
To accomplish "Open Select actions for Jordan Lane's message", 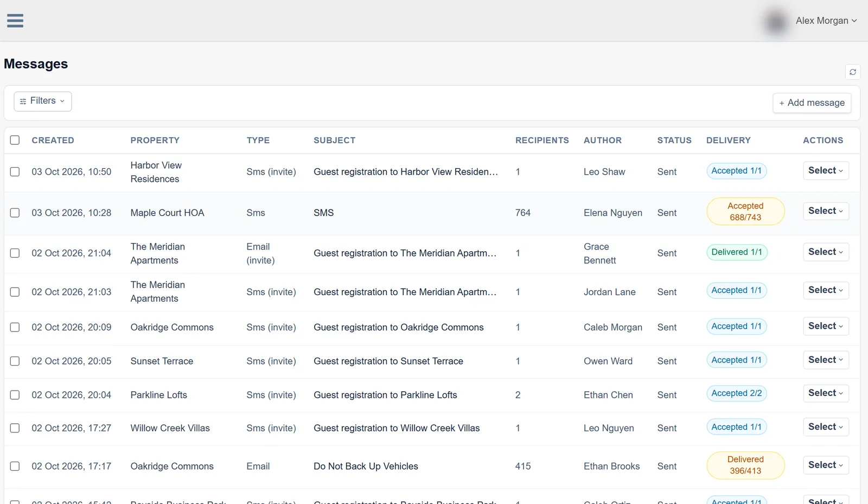I will (826, 290).
